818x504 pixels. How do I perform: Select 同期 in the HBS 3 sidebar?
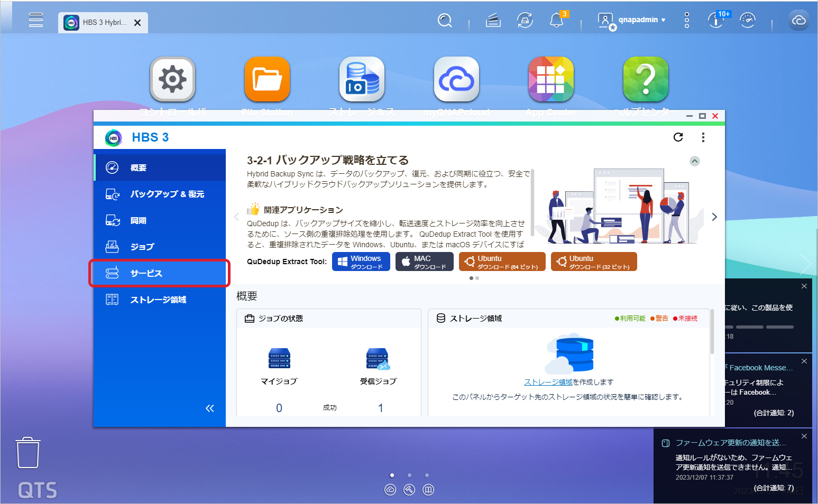(x=160, y=220)
